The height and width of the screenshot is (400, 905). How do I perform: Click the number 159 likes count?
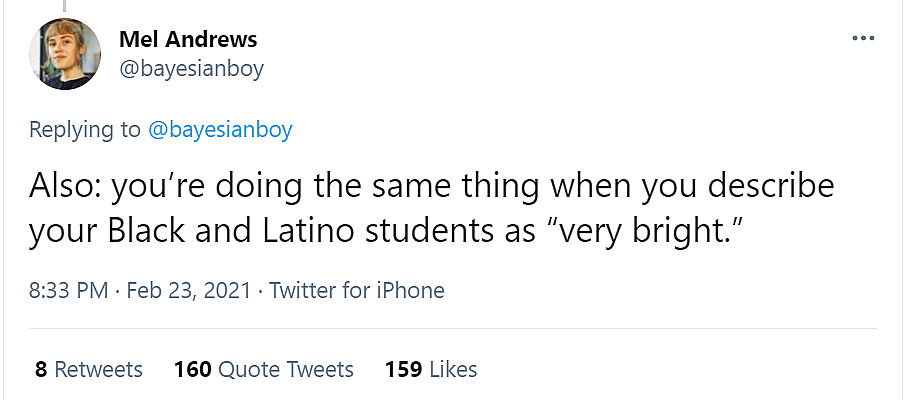click(x=403, y=369)
